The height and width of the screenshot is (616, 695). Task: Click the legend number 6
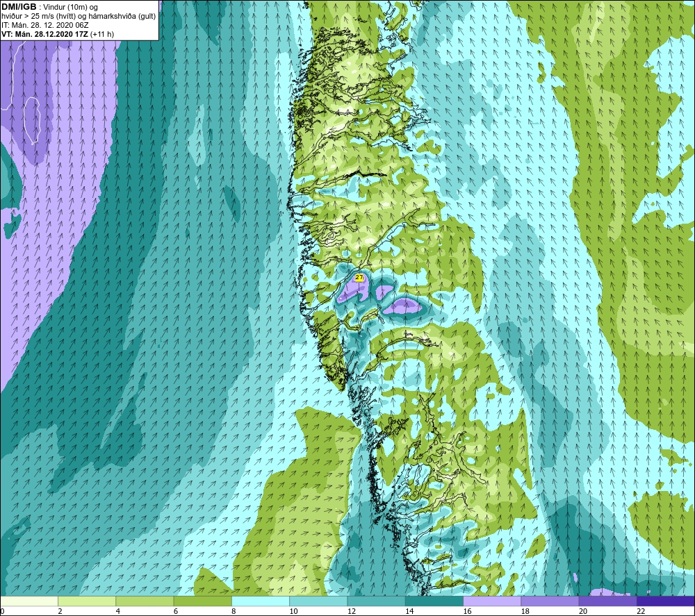tap(176, 611)
